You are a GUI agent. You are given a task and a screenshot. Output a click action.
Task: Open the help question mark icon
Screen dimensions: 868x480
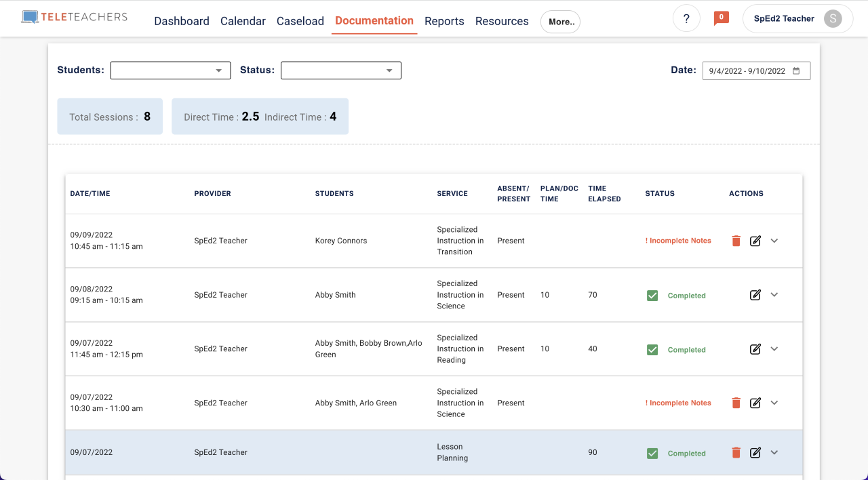point(686,18)
